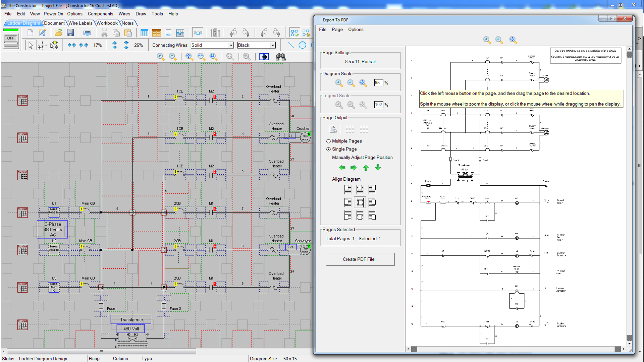Click center align diagram icon
The height and width of the screenshot is (362, 644).
[x=360, y=202]
